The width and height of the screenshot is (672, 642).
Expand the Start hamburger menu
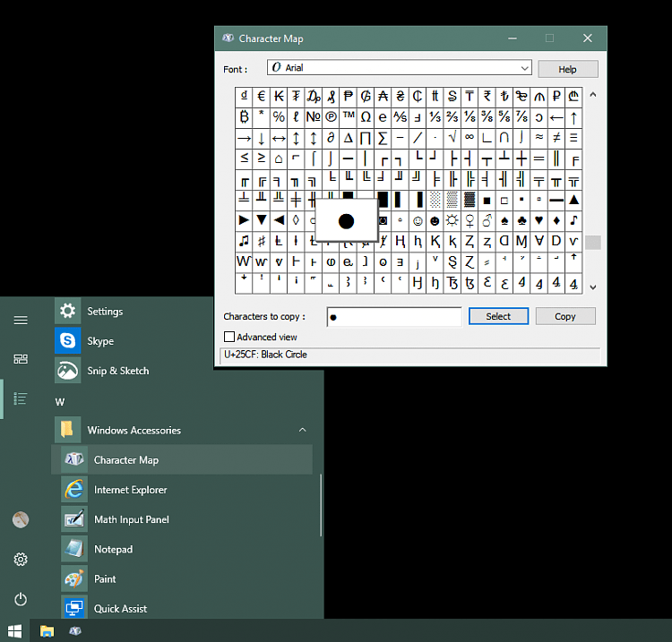[20, 320]
